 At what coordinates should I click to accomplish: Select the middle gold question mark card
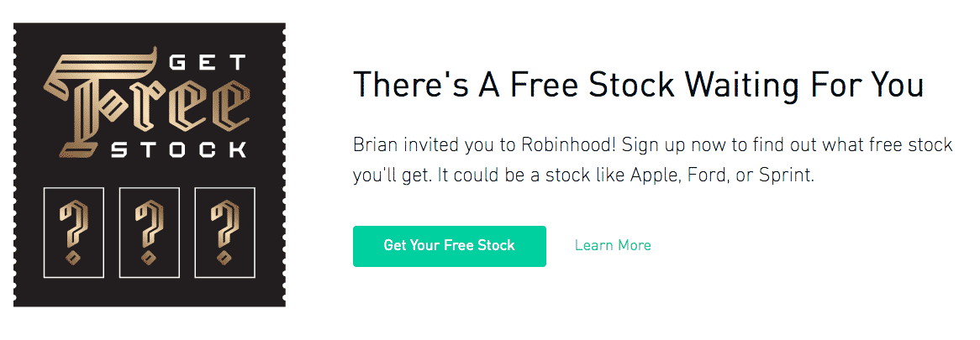pyautogui.click(x=150, y=232)
